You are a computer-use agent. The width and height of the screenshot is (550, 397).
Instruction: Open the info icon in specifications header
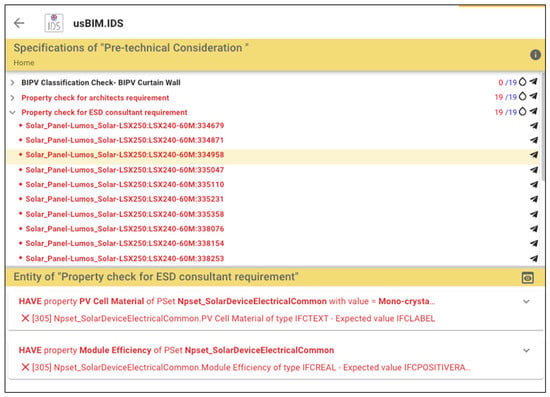pos(535,55)
